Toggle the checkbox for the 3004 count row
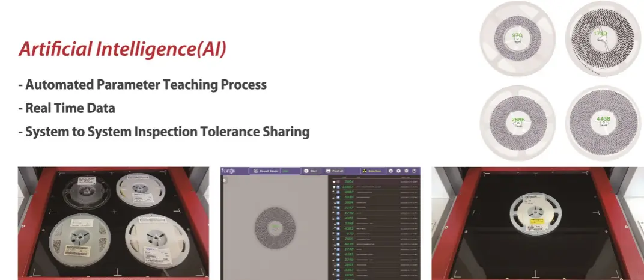This screenshot has width=644, height=280. 338,181
